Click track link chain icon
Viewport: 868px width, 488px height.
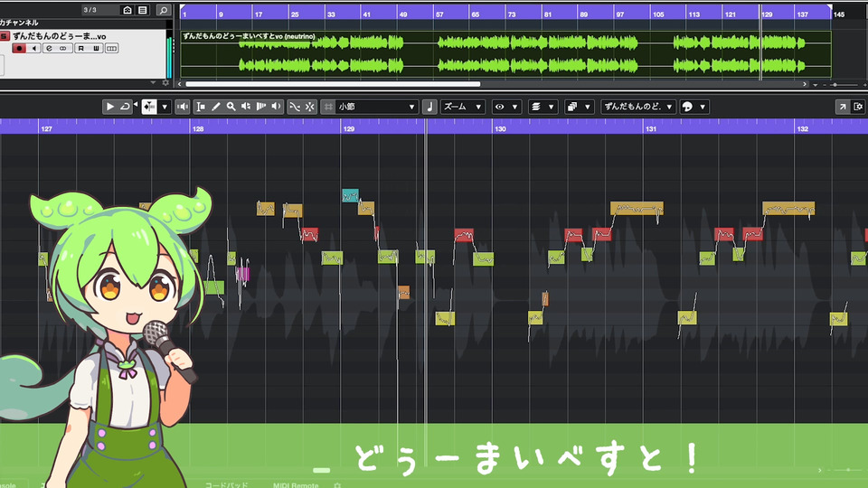pos(62,49)
